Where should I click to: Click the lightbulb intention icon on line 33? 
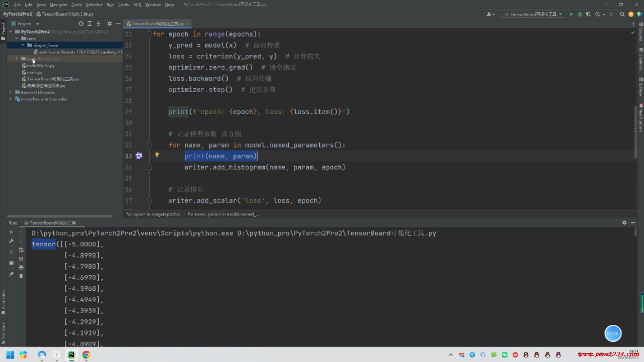tap(157, 155)
